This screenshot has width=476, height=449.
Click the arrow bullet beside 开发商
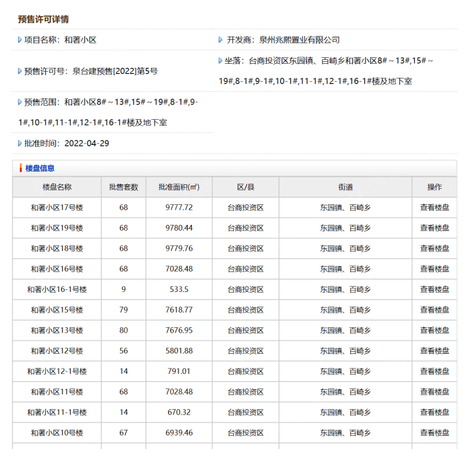pos(220,40)
